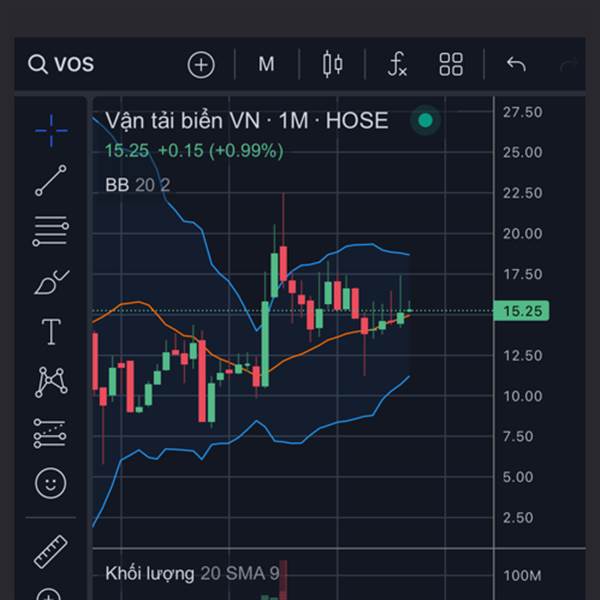Add a symbol to compare
Viewport: 600px width, 600px height.
point(201,64)
